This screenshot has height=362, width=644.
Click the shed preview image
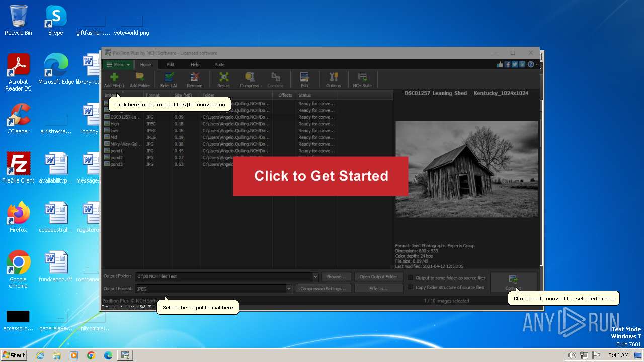(x=466, y=168)
